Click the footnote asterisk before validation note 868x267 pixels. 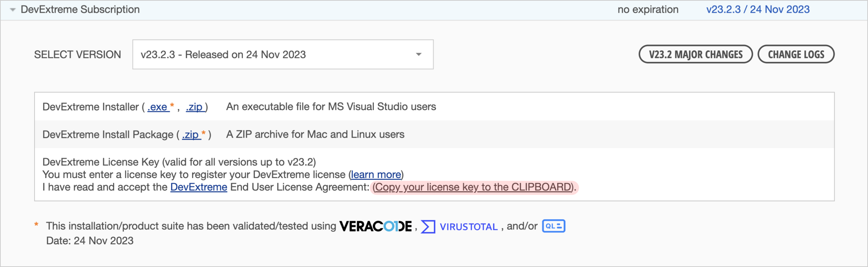[x=36, y=225]
